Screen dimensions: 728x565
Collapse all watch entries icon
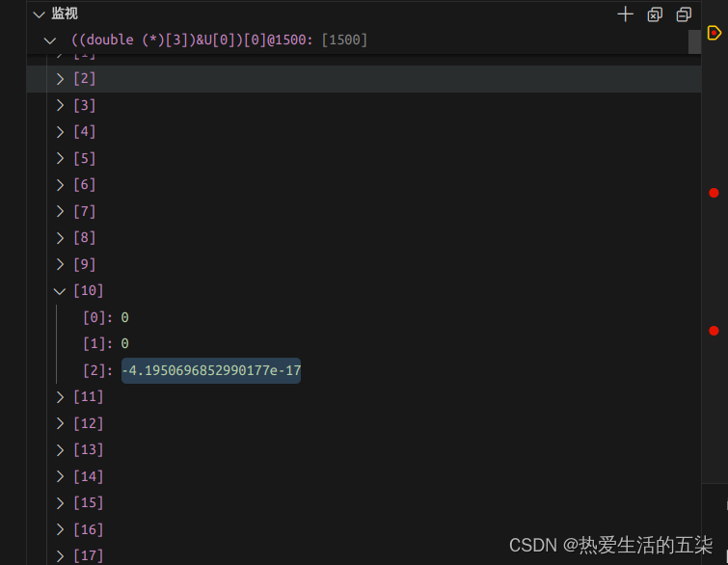(x=684, y=14)
